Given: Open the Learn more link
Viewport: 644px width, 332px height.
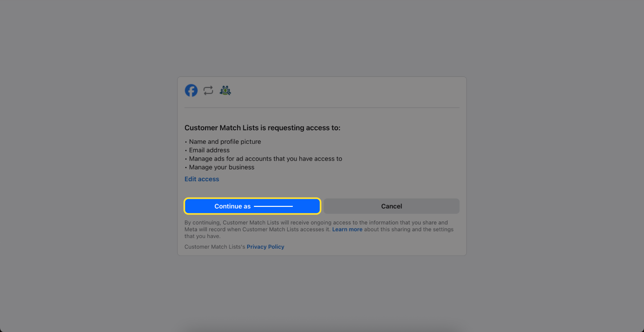Looking at the screenshot, I should (347, 229).
